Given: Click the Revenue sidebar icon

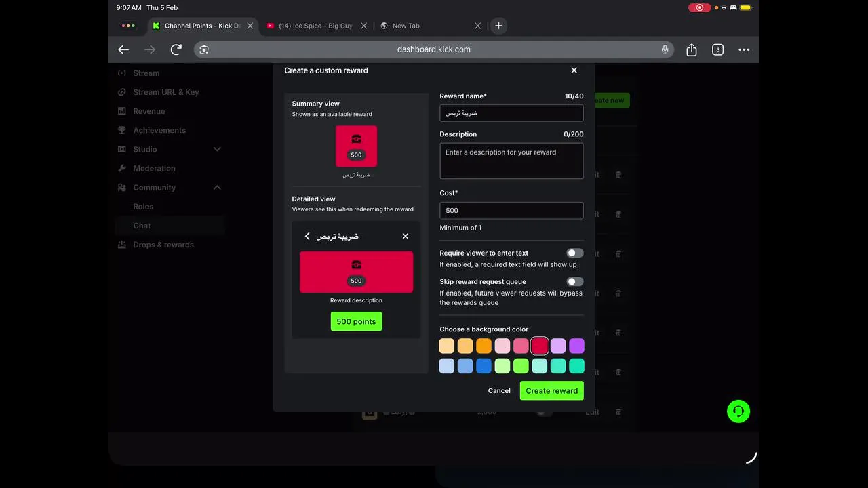Looking at the screenshot, I should pos(122,111).
